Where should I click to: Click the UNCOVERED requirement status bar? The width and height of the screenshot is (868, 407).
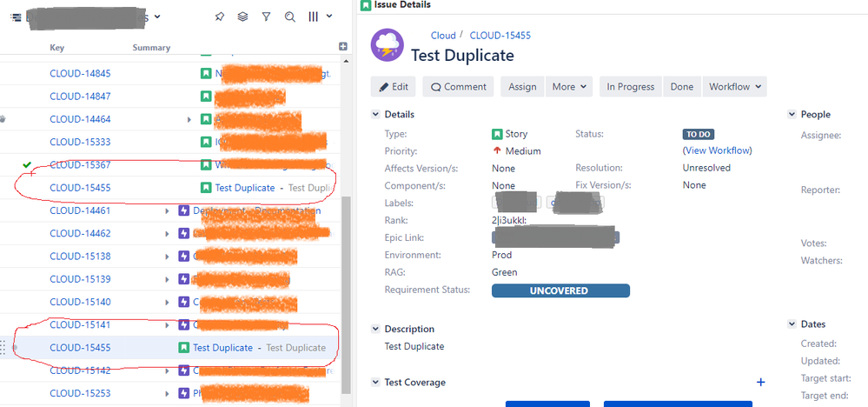tap(560, 290)
